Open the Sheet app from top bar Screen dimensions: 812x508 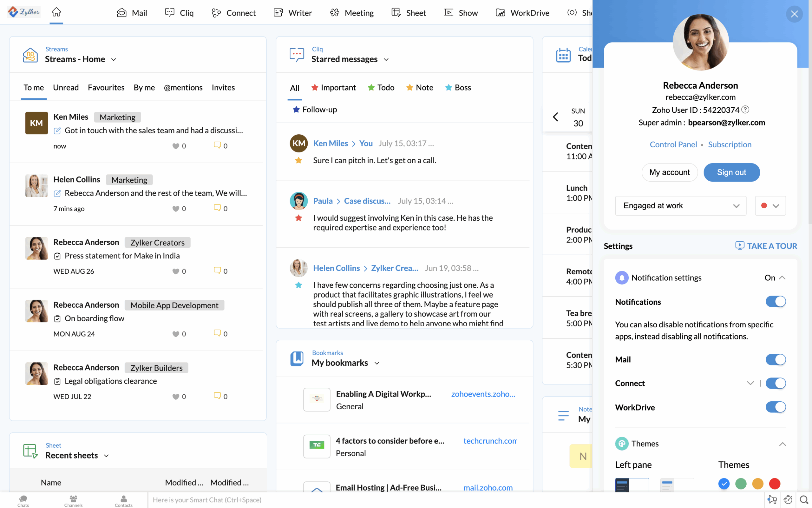(x=409, y=13)
